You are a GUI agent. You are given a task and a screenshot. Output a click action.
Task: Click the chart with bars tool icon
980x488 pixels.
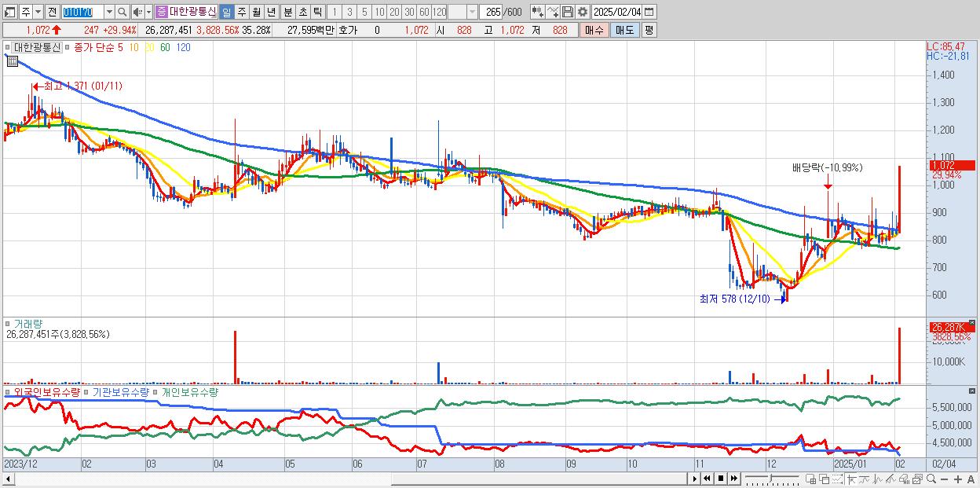(x=905, y=479)
